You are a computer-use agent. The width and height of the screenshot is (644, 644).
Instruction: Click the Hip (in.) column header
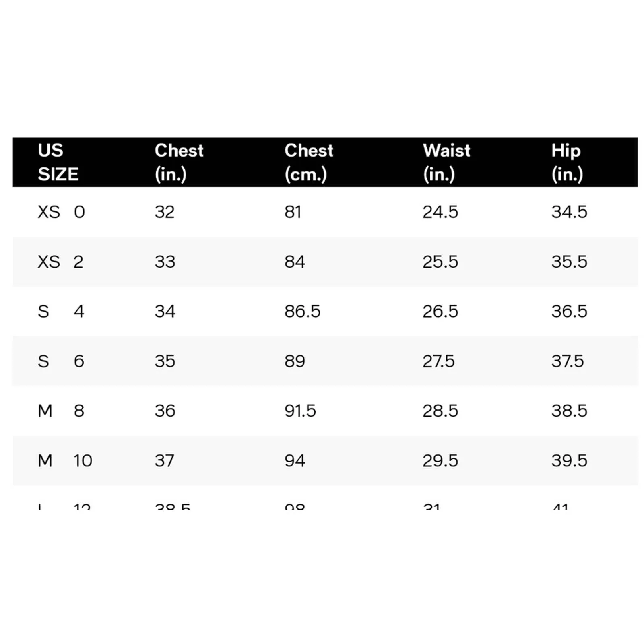coord(566,162)
